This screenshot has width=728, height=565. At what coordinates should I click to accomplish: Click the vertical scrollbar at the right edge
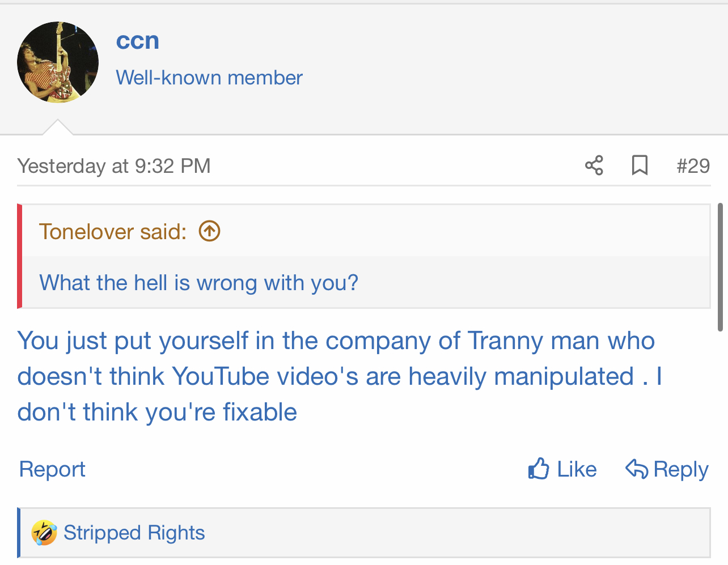(x=720, y=266)
